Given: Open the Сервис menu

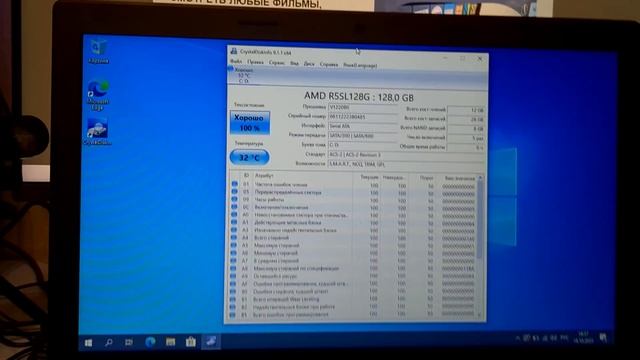Looking at the screenshot, I should point(277,63).
